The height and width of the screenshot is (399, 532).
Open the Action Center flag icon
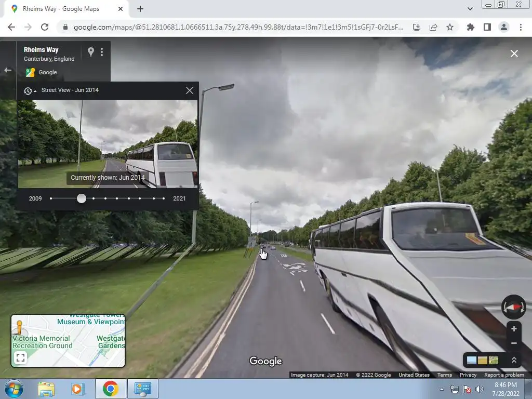pos(467,389)
